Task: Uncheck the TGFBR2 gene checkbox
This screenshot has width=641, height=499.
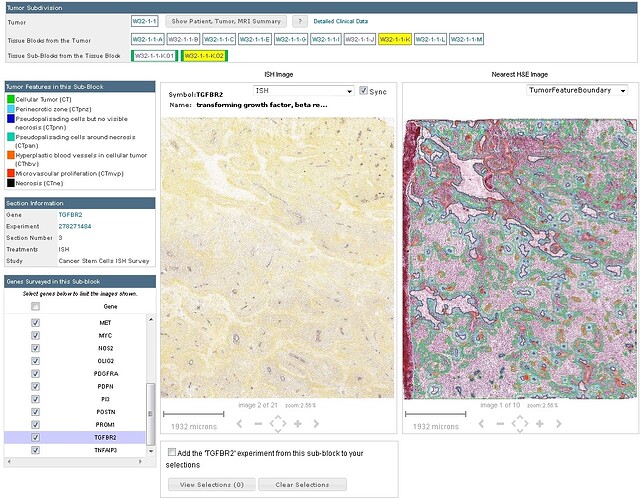Action: pos(36,437)
